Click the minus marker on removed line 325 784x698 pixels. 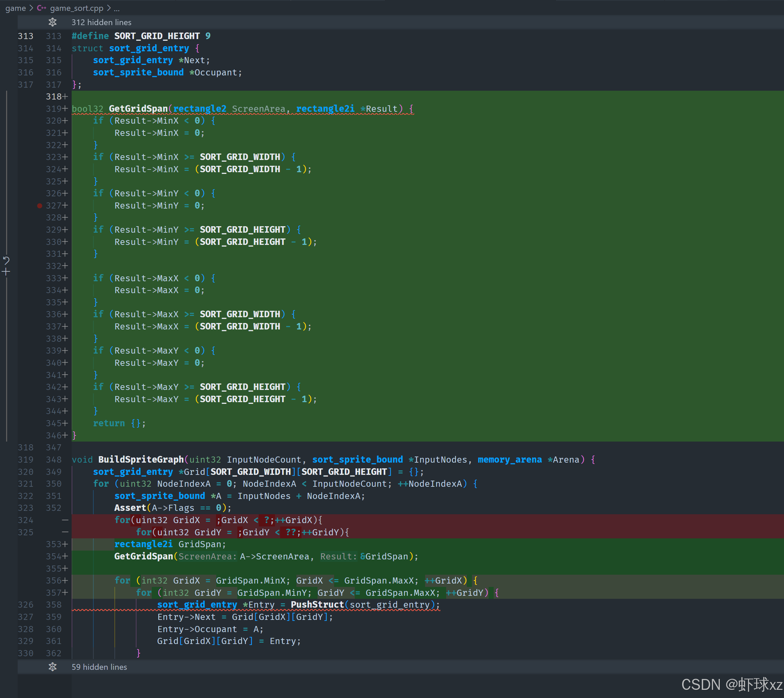coord(65,532)
